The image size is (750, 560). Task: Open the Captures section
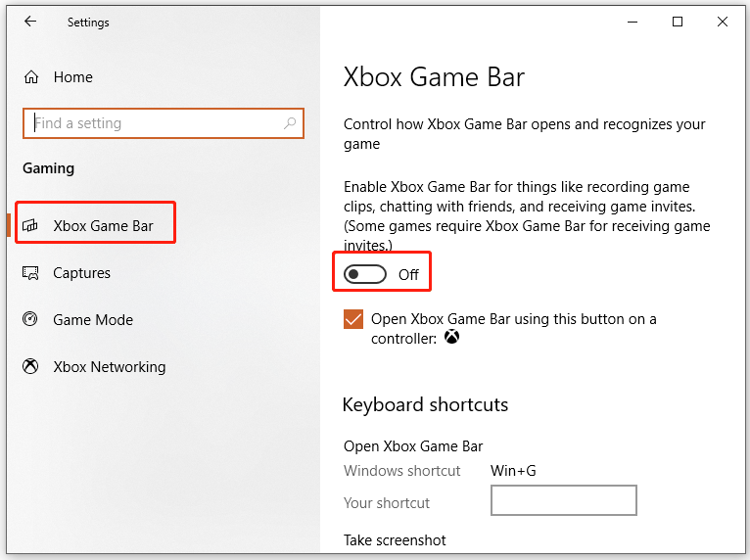(x=81, y=272)
